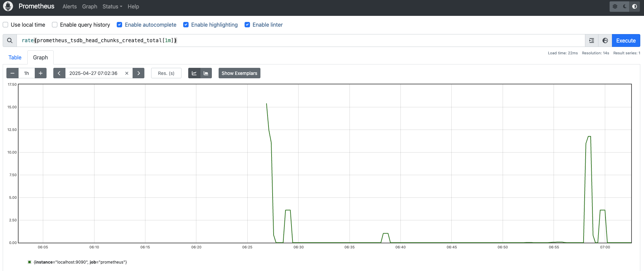Toggle the green legend series swatch
The width and height of the screenshot is (644, 271).
(x=30, y=262)
